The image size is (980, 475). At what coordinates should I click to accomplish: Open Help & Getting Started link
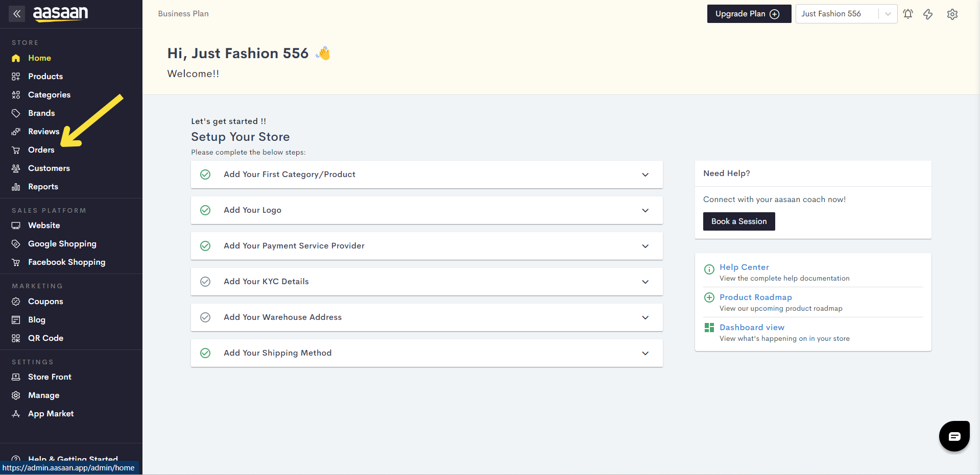point(73,458)
